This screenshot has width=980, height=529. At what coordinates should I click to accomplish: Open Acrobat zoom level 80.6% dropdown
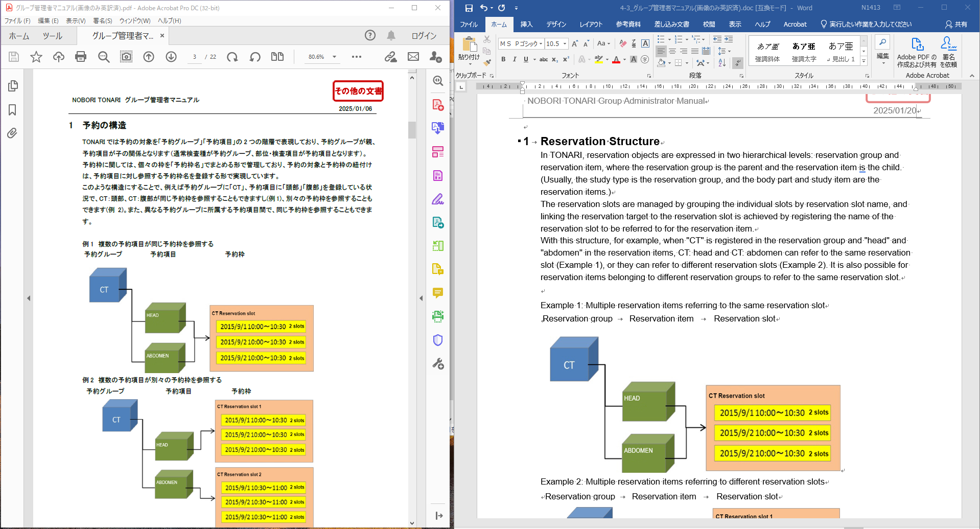335,57
